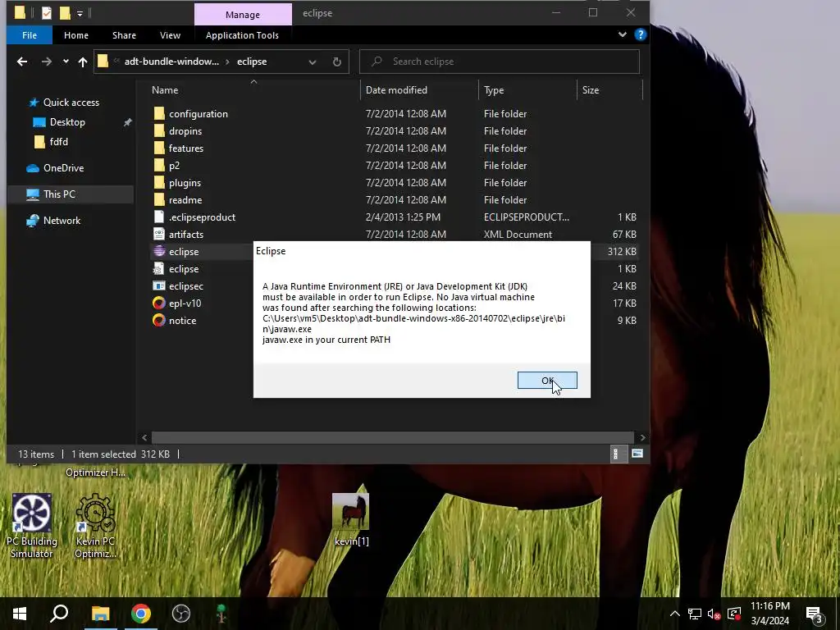The image size is (840, 630).
Task: Open the View ribbon tab
Action: pyautogui.click(x=170, y=35)
